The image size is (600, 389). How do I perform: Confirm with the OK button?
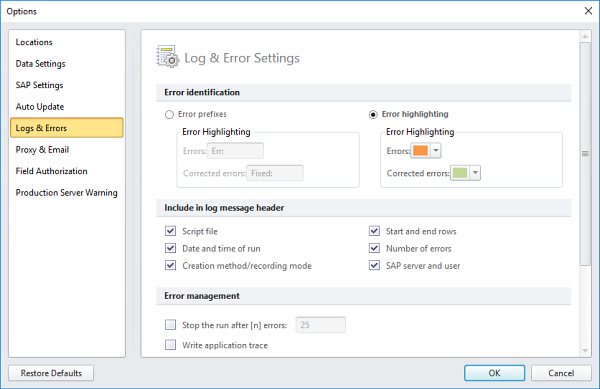click(494, 373)
